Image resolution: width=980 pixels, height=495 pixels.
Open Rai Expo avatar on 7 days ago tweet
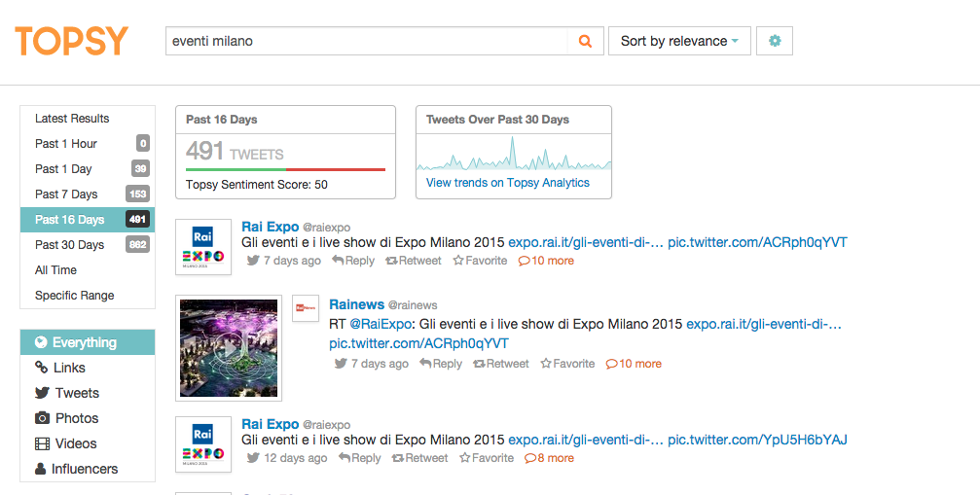click(x=203, y=247)
